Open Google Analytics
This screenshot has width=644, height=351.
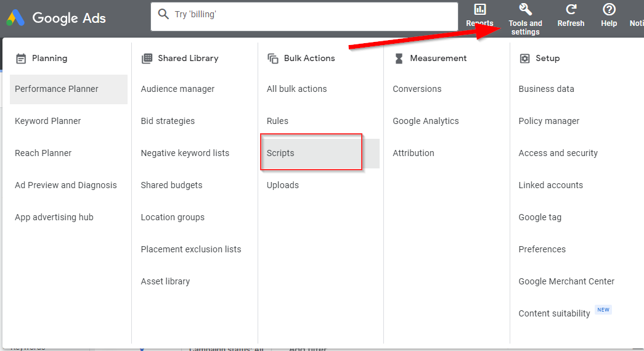point(425,121)
